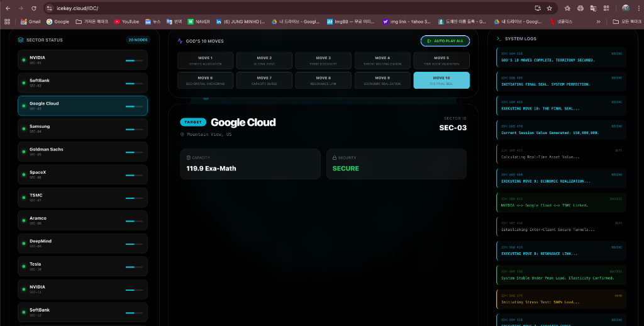Viewport: 644px width, 326px height.
Task: Select the NVIDIA SEC-01 sector
Action: click(82, 60)
